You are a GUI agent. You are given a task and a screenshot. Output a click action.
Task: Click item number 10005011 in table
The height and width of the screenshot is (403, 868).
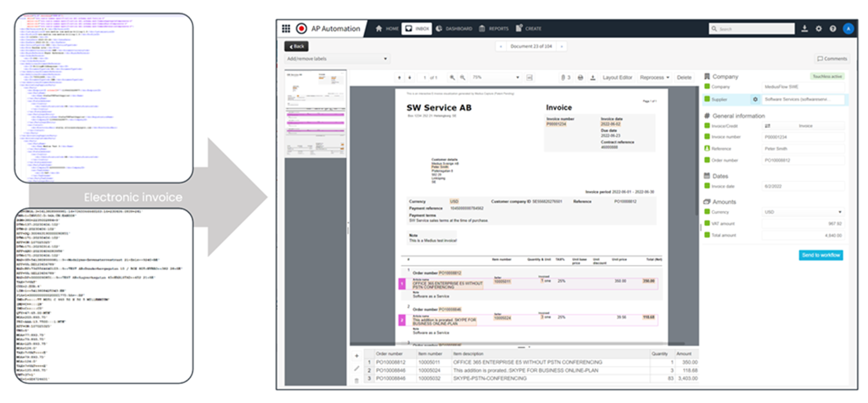point(434,362)
